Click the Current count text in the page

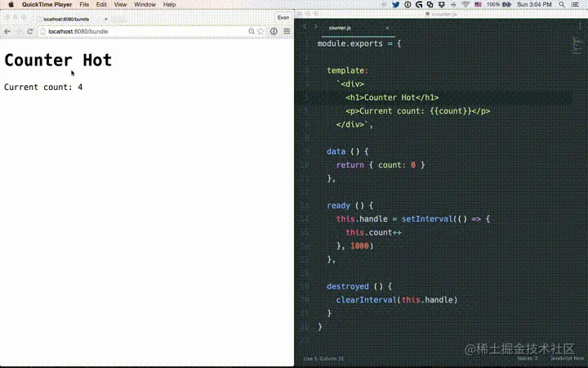[x=43, y=88]
